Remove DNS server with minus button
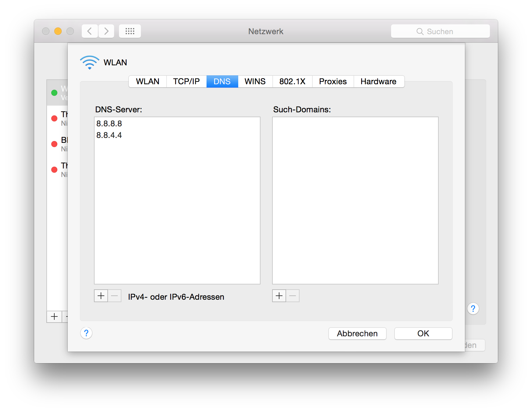Screen dimensions: 532x412 click(115, 296)
